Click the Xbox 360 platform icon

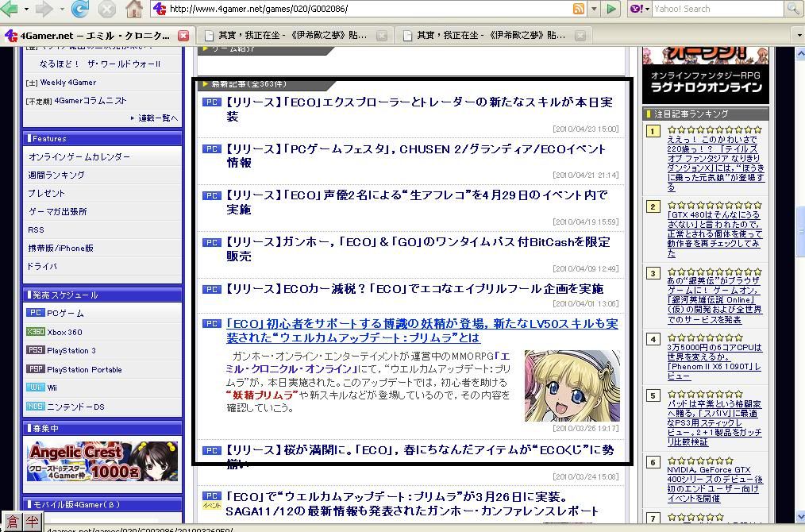[36, 332]
